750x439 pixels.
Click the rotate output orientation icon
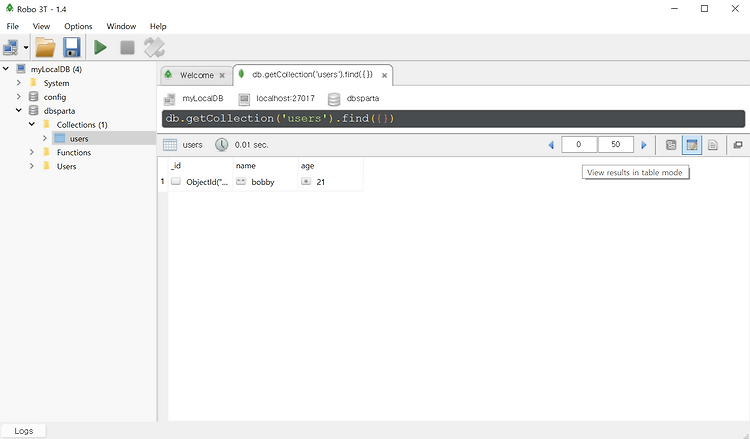[x=154, y=47]
